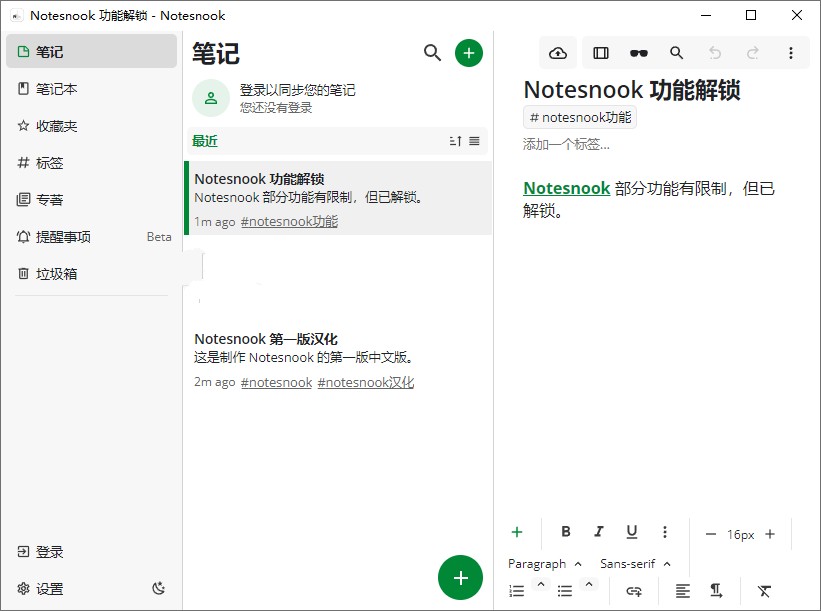
Task: Open the Paragraph style dropdown
Action: pyautogui.click(x=545, y=563)
